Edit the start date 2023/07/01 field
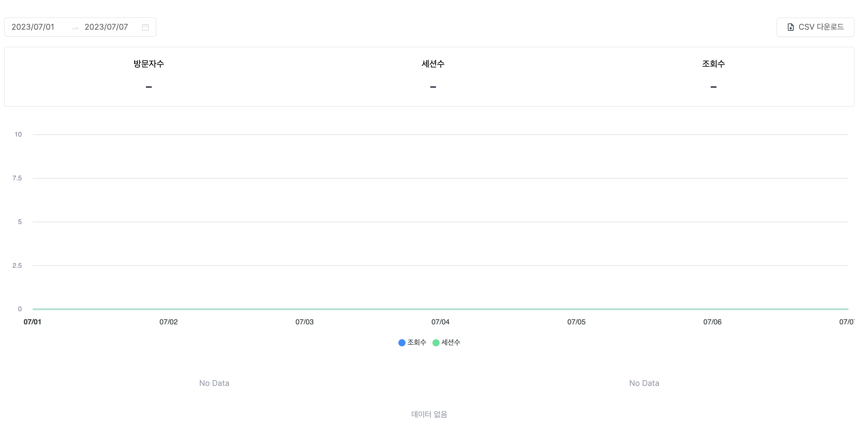This screenshot has height=442, width=868. (33, 27)
